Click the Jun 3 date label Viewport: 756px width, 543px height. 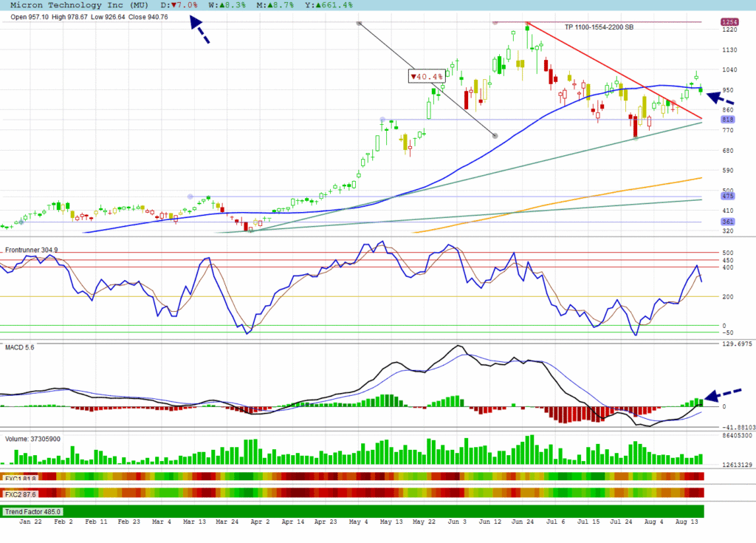457,522
